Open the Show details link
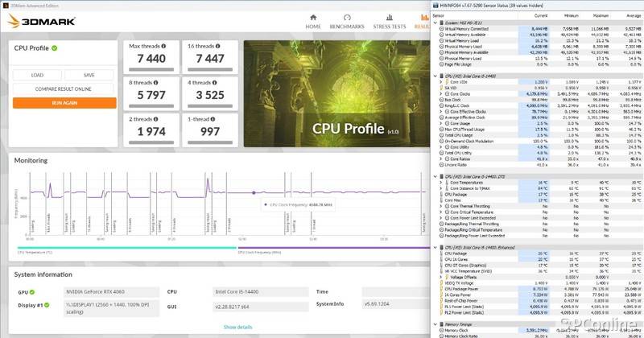The image size is (644, 338). tap(237, 327)
